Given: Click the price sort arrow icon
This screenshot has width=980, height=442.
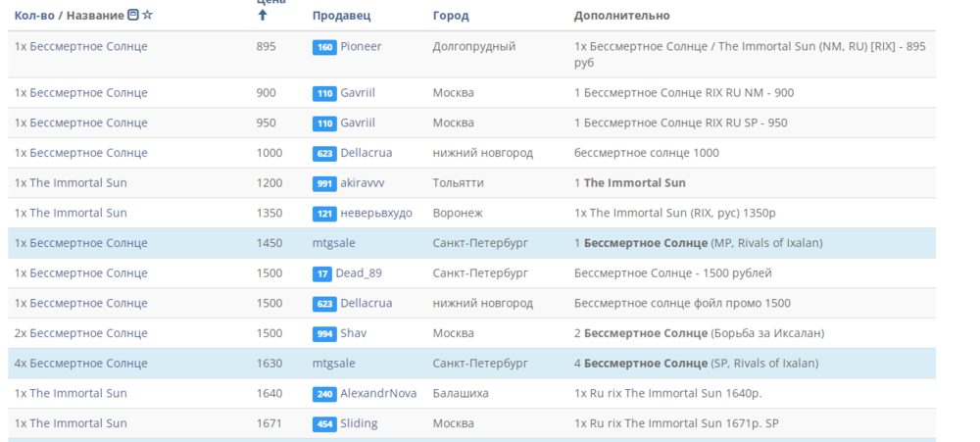Looking at the screenshot, I should [x=262, y=15].
